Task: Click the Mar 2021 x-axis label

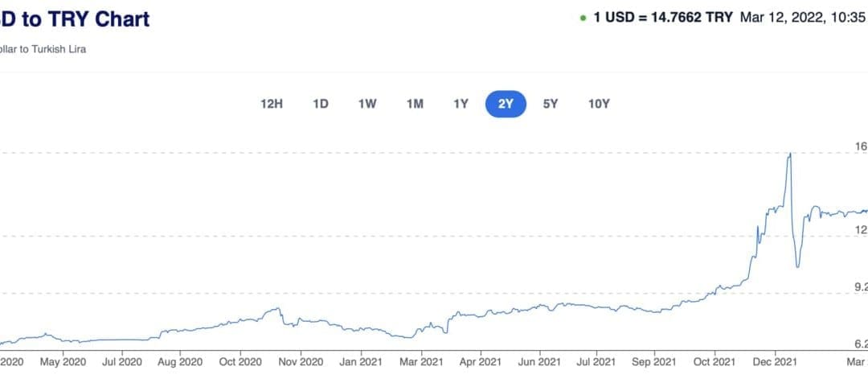Action: 420,363
